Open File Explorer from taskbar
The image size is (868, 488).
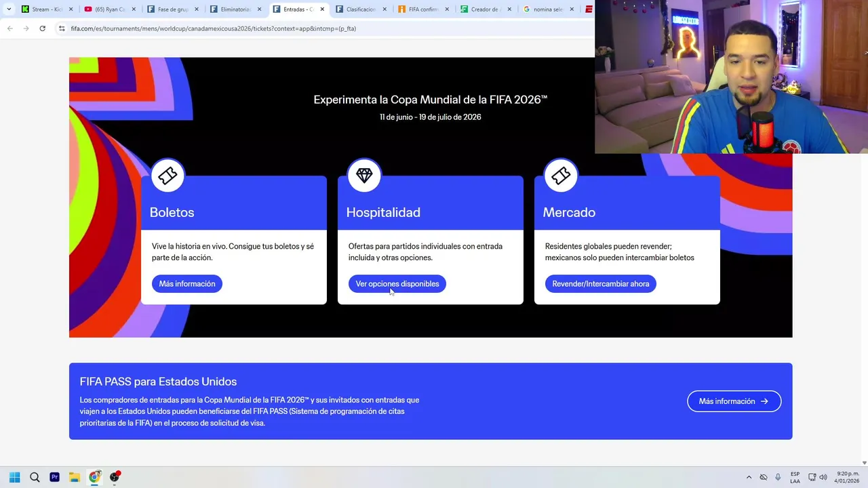[75, 477]
